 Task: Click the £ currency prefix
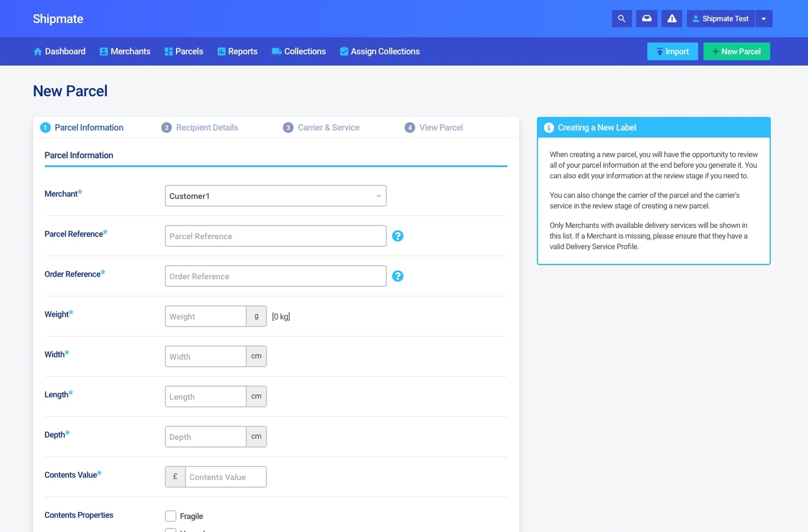click(x=175, y=477)
